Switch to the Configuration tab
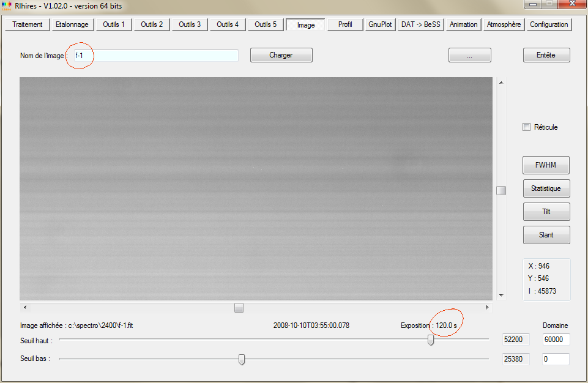Screen dimensions: 588x383 (x=549, y=24)
